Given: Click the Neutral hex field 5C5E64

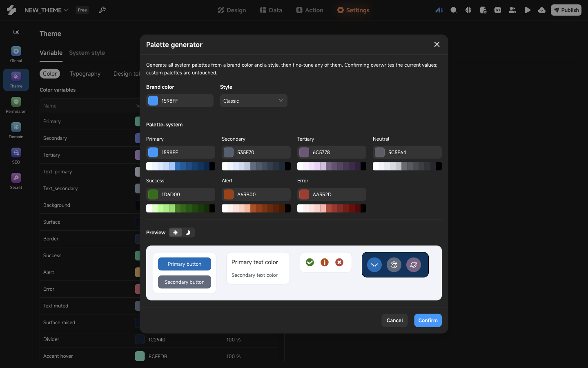Looking at the screenshot, I should [407, 152].
